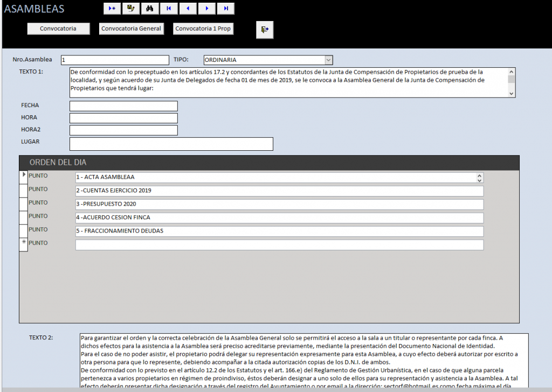The image size is (552, 392).
Task: Click the FECHA input field
Action: coord(123,106)
